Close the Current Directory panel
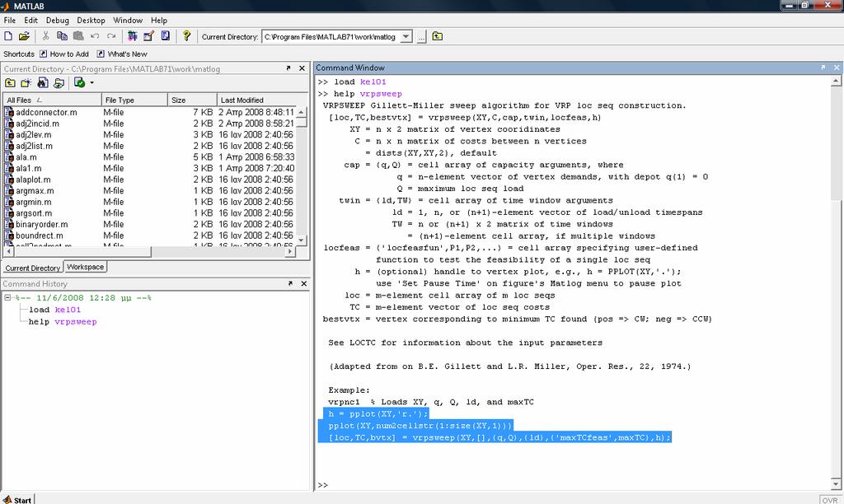Viewport: 844px width, 504px height. 302,68
